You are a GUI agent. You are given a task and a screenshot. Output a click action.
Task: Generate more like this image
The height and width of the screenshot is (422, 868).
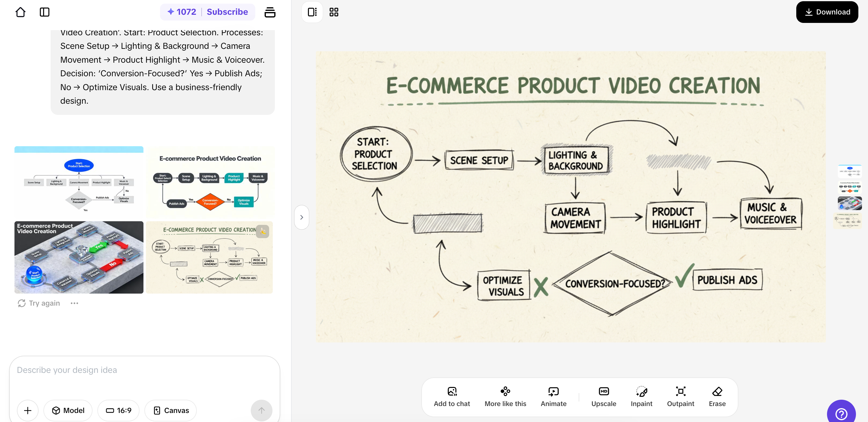pyautogui.click(x=505, y=396)
